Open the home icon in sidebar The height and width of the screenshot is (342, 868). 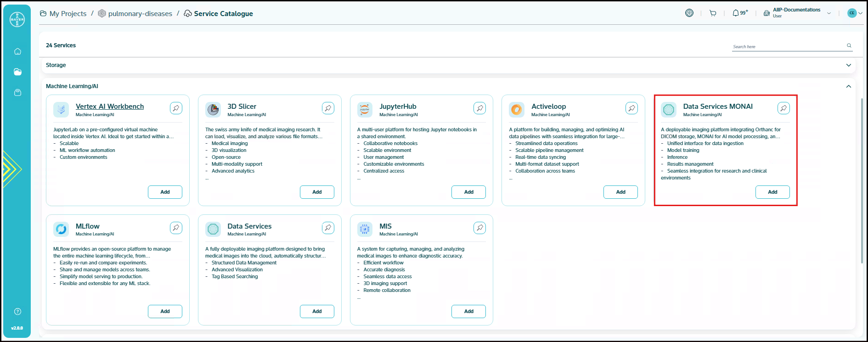click(x=17, y=51)
